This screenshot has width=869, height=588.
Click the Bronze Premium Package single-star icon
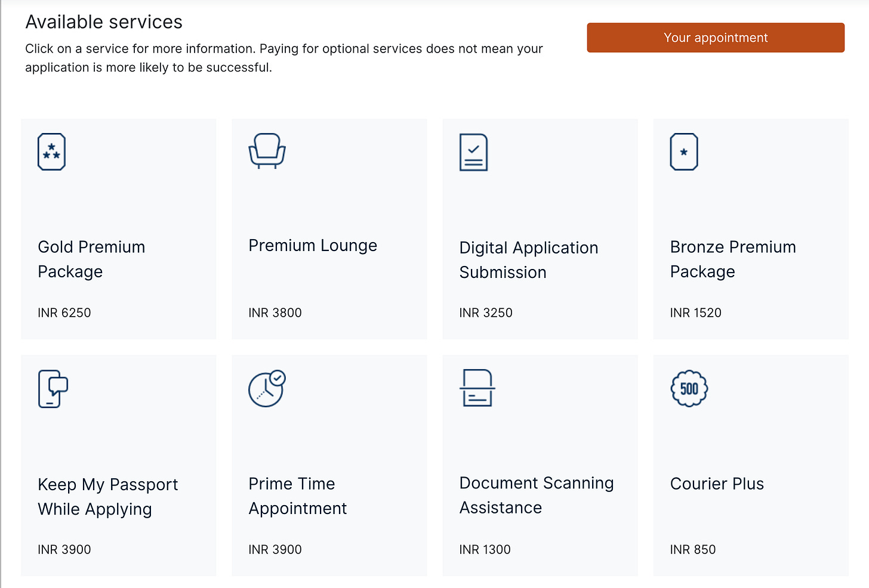coord(684,151)
